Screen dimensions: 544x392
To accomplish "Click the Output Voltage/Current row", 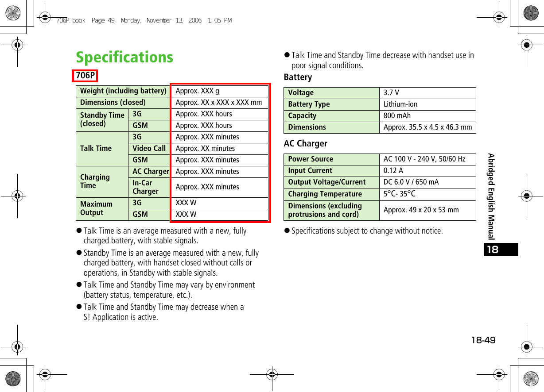I will tap(330, 182).
